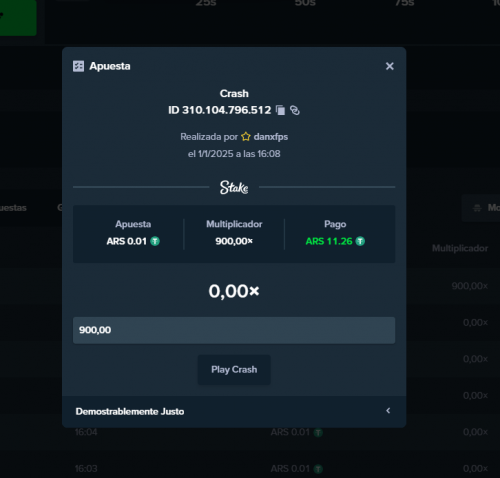The image size is (500, 478).
Task: Click the star icon beside danxfps
Action: [x=246, y=137]
